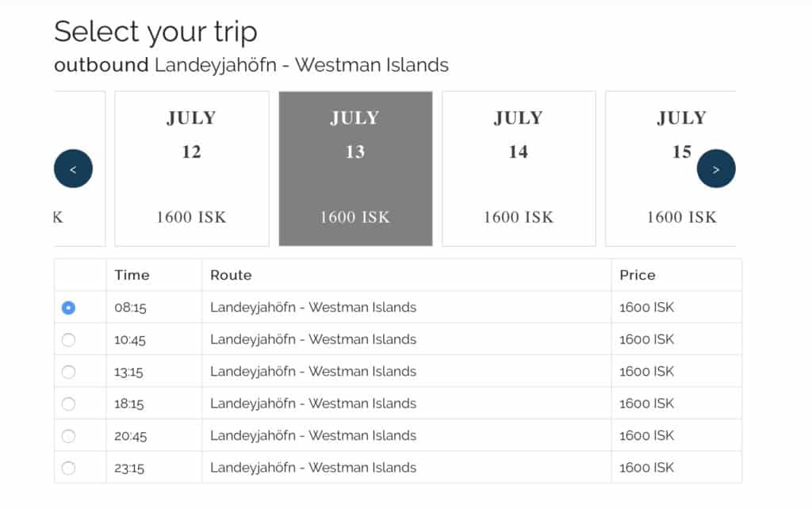This screenshot has height=509, width=812.
Task: Choose the July 12 date card
Action: point(192,169)
